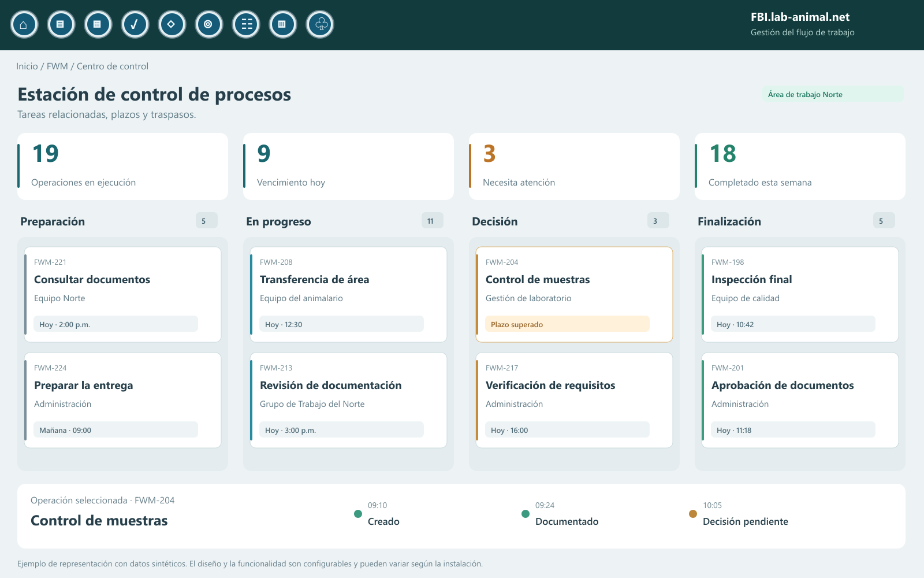
Task: Select the Control de muestras card in Decisión
Action: point(574,295)
